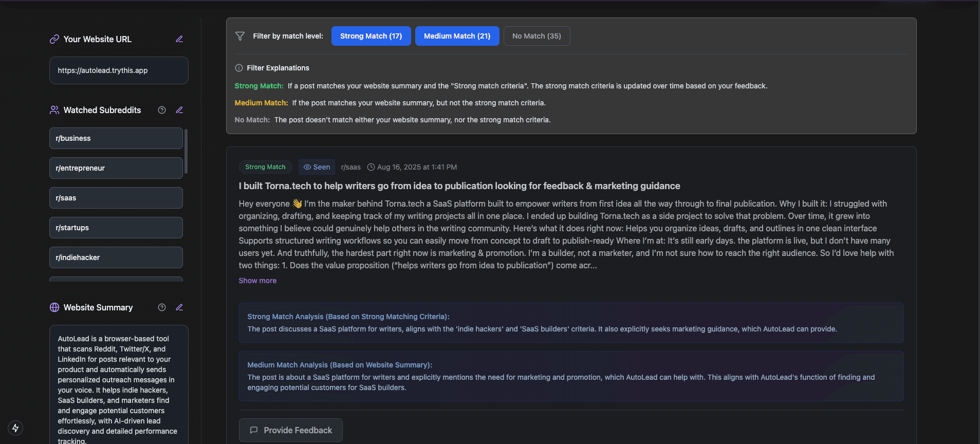The width and height of the screenshot is (980, 444).
Task: Click the Medium Match Analysis heading
Action: [340, 365]
